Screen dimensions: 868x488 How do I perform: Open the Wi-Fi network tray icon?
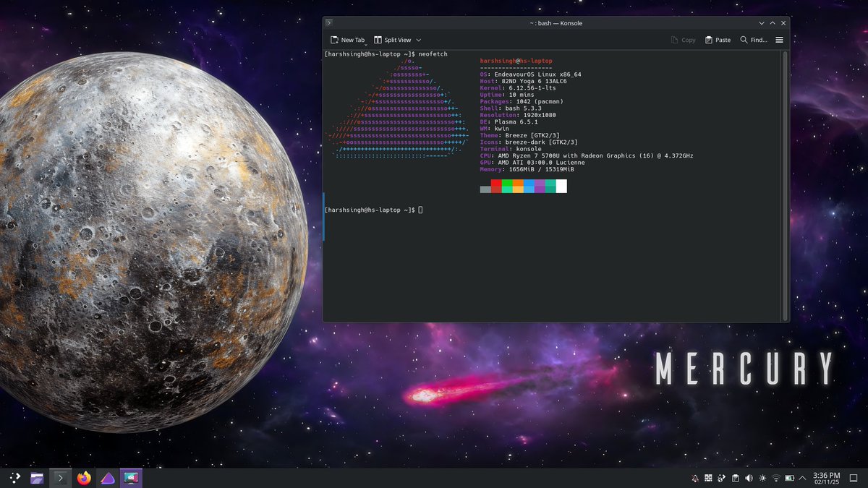(776, 479)
